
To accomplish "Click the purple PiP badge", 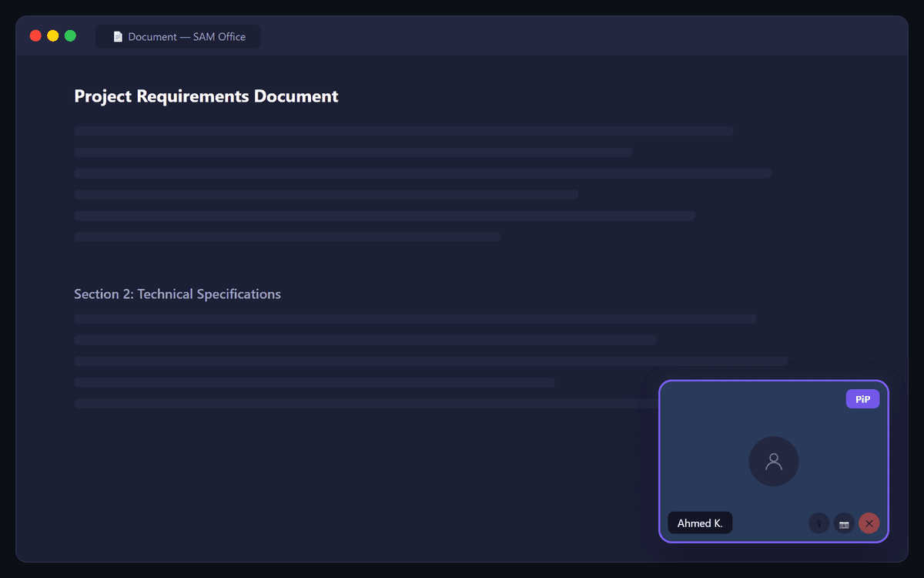I will pyautogui.click(x=862, y=399).
